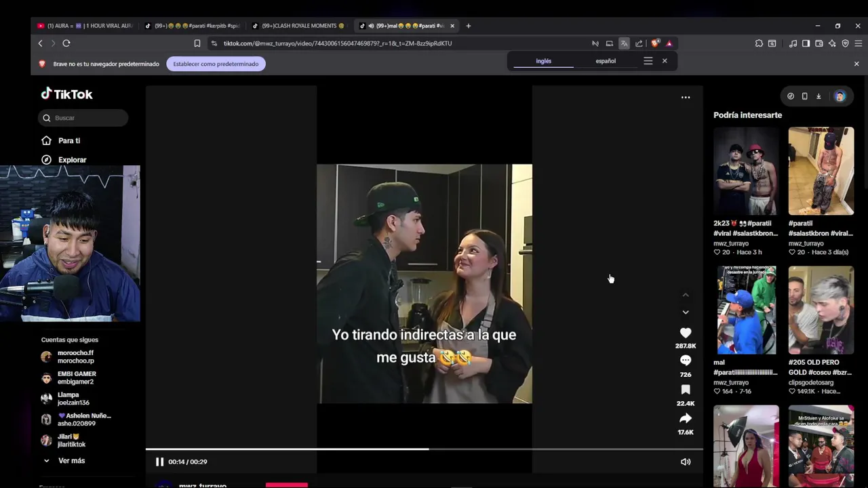Click the phone app icon in top pill
868x488 pixels.
coord(805,96)
